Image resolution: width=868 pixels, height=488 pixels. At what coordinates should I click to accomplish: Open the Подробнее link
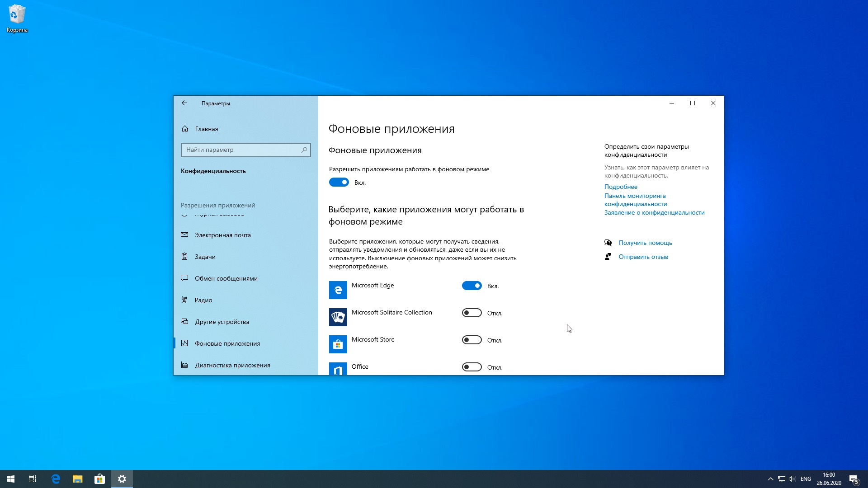[x=621, y=187]
